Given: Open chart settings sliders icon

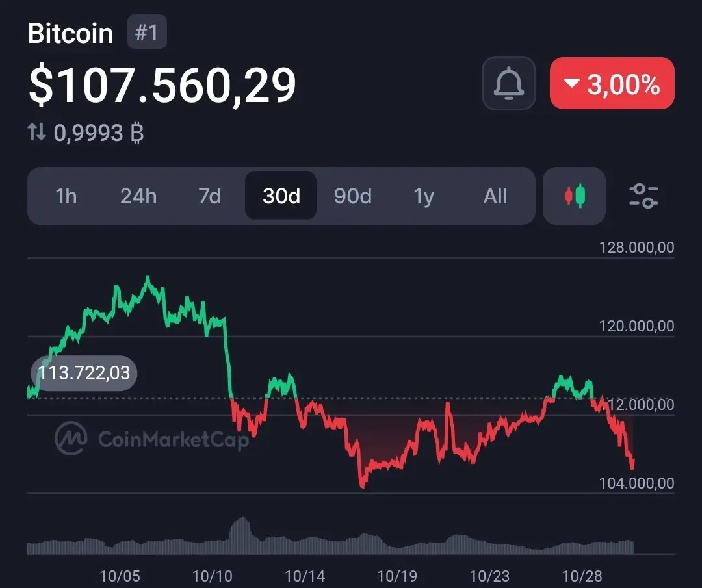Looking at the screenshot, I should 643,196.
